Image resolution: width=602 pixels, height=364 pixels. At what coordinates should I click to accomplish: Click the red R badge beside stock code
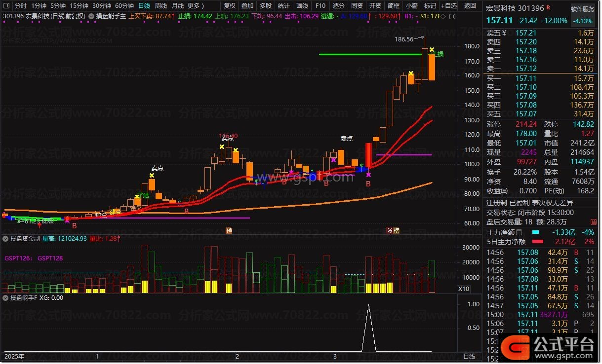tap(548, 8)
